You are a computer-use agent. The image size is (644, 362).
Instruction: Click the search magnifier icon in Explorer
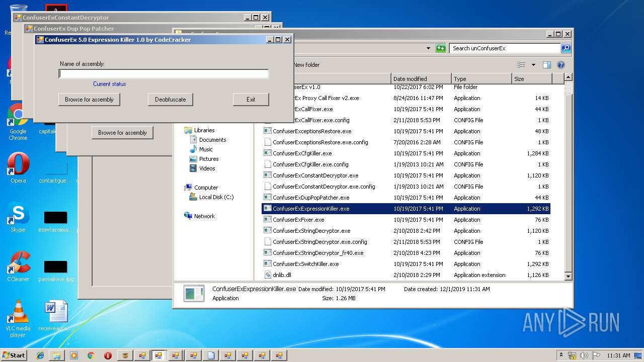566,48
